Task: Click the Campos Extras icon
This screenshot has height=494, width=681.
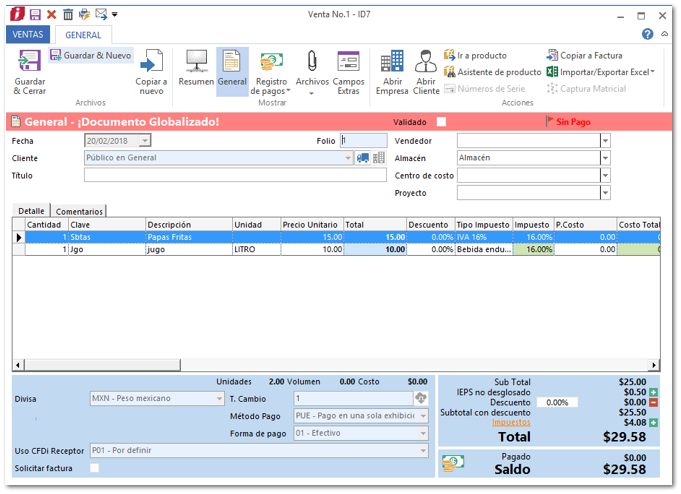Action: 348,62
